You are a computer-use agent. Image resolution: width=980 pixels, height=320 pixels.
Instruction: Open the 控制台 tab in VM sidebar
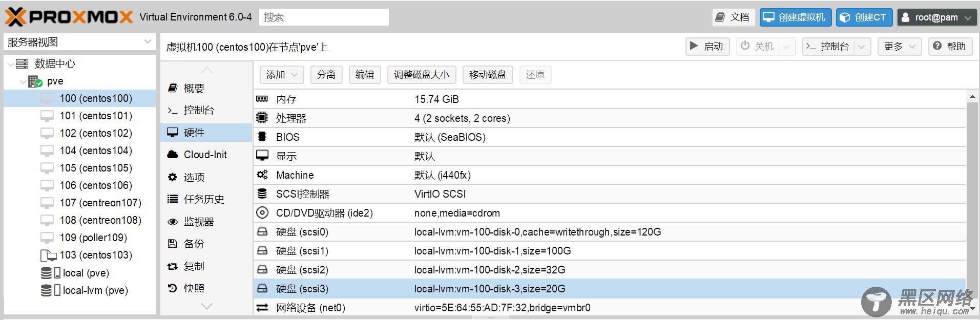pos(206,110)
